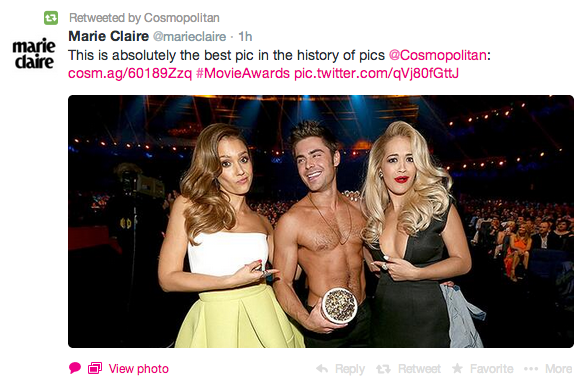Click the photo gallery icon
Screen dimensions: 583x386
click(x=95, y=368)
